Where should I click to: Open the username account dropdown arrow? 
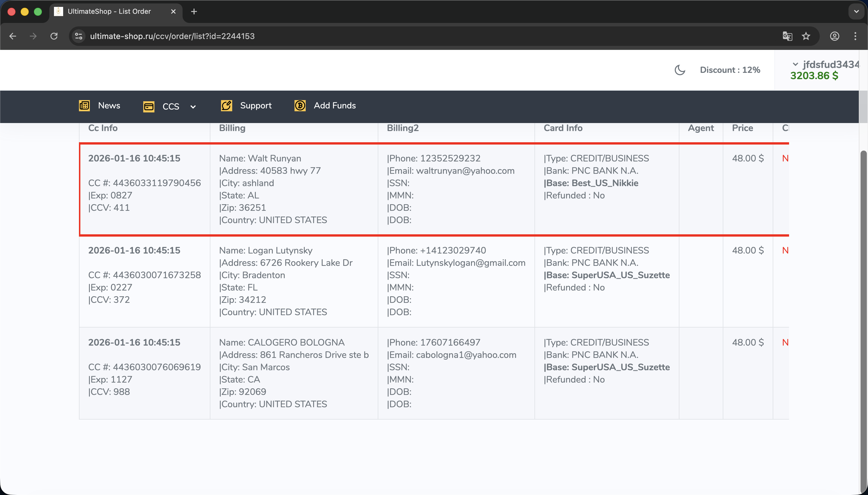pyautogui.click(x=795, y=64)
